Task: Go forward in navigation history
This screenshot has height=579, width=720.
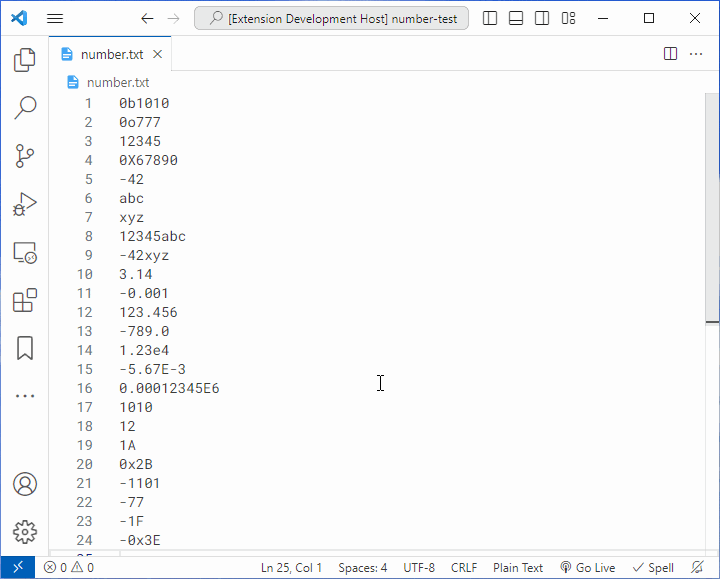Action: (174, 18)
